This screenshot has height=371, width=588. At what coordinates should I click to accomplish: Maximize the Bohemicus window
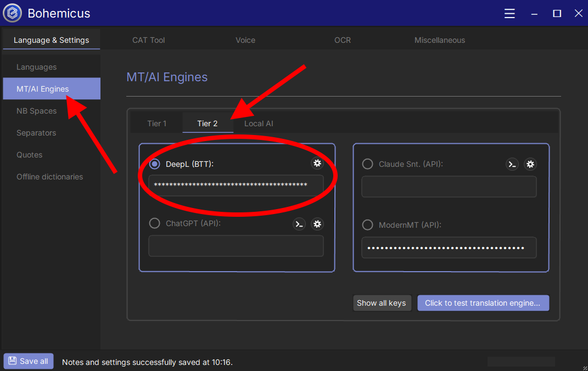pyautogui.click(x=557, y=14)
